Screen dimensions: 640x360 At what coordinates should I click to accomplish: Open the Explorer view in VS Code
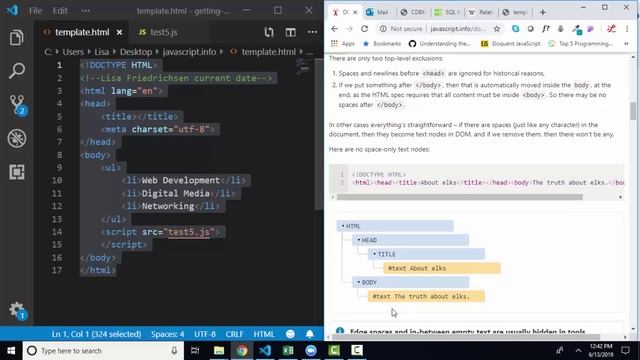tap(16, 38)
